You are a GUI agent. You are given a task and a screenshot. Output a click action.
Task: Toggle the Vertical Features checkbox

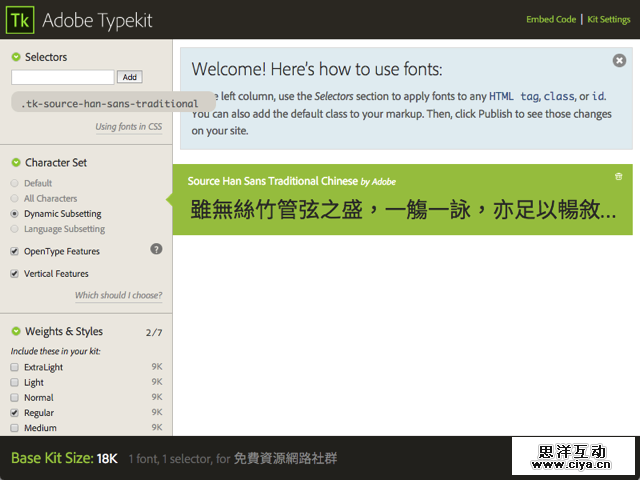(14, 274)
